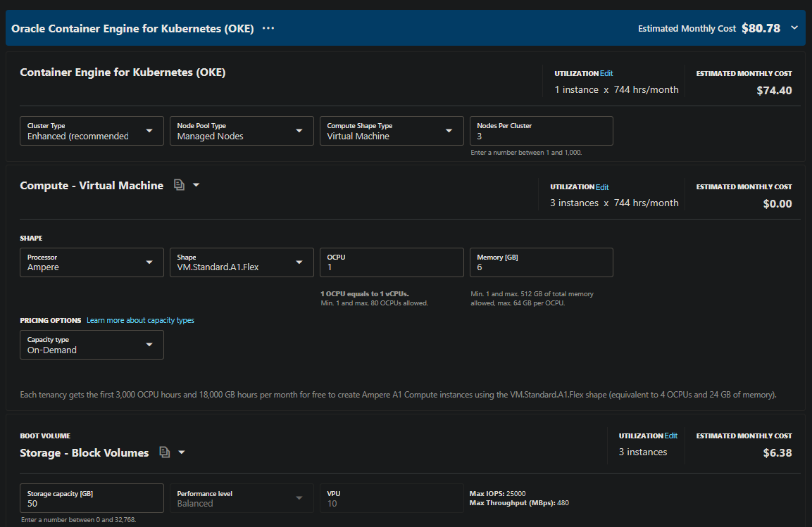Edit utilization for Container Engine for Kubernetes

pos(605,73)
